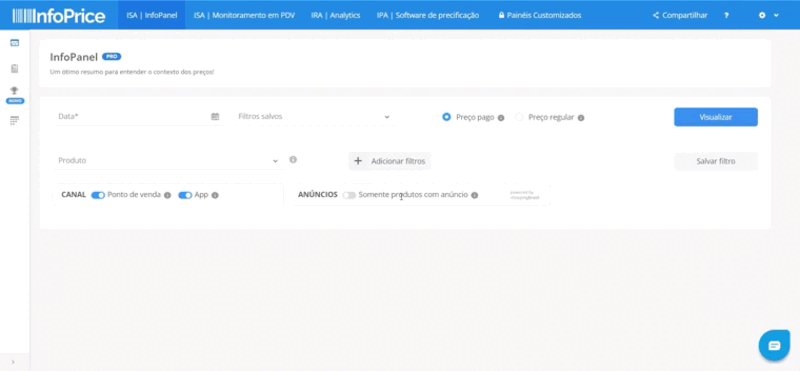
Task: Click info icon next to Preço pago
Action: click(x=501, y=118)
